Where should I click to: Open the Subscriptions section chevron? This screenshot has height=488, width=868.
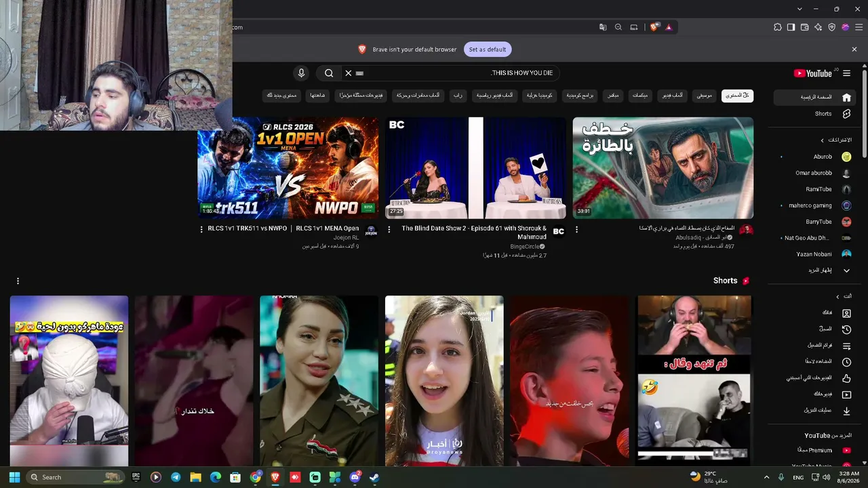pyautogui.click(x=823, y=140)
